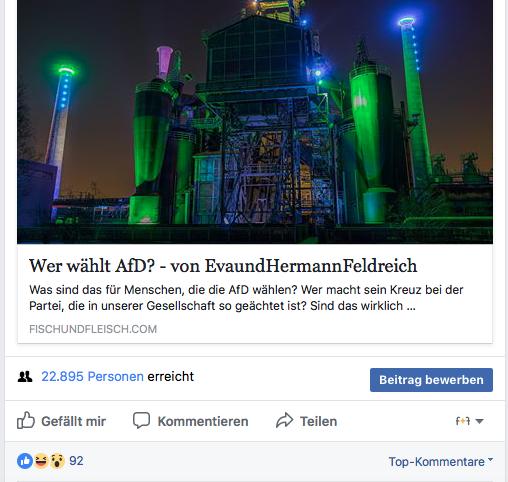Click the Kommentieren label
The width and height of the screenshot is (508, 482).
click(203, 421)
